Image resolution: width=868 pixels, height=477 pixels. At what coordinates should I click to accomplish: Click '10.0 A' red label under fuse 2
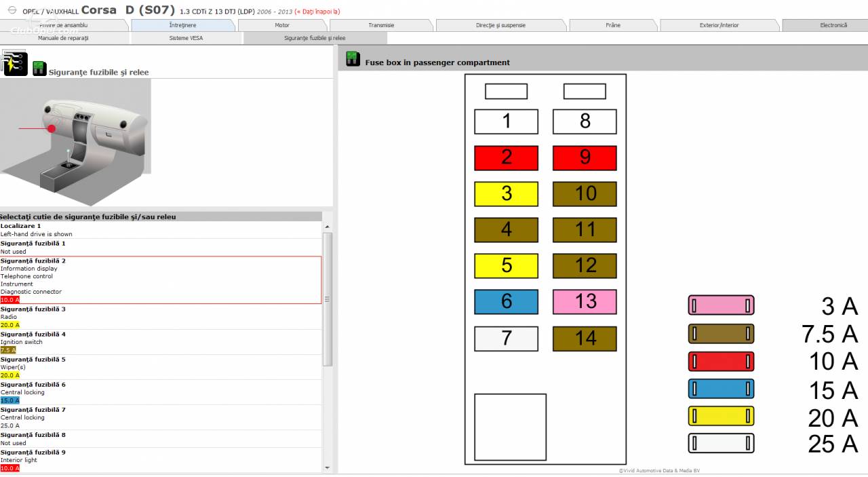click(9, 299)
